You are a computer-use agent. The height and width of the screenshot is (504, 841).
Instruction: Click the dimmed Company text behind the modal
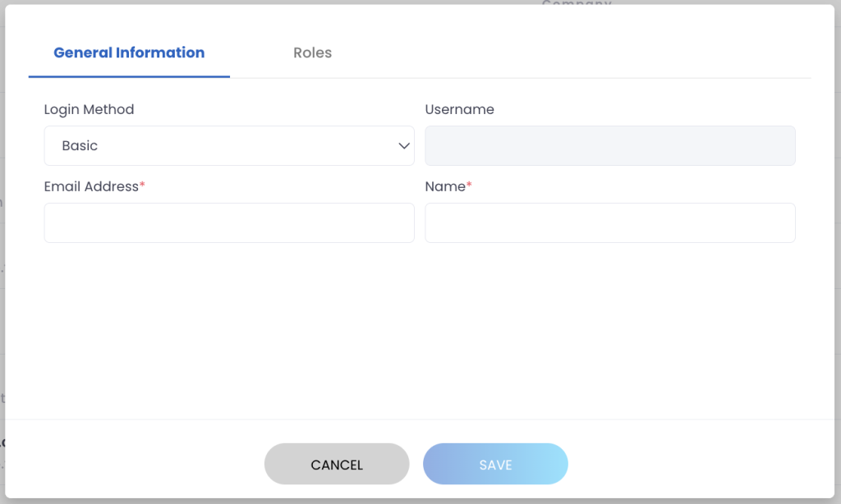tap(577, 6)
